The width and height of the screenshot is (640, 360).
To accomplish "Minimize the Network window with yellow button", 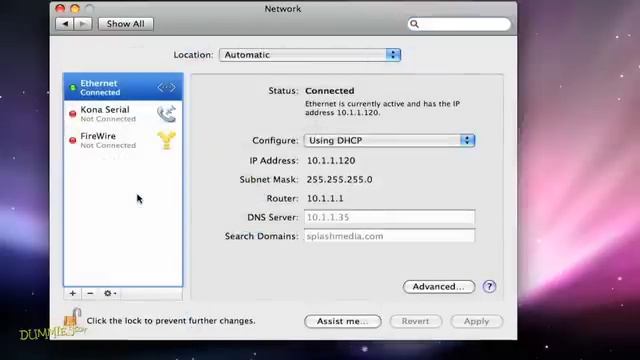I will tap(75, 9).
